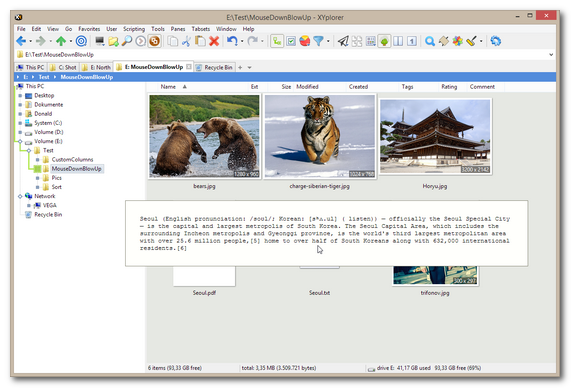Click the tab number 1 icon
The width and height of the screenshot is (571, 388).
(412, 41)
